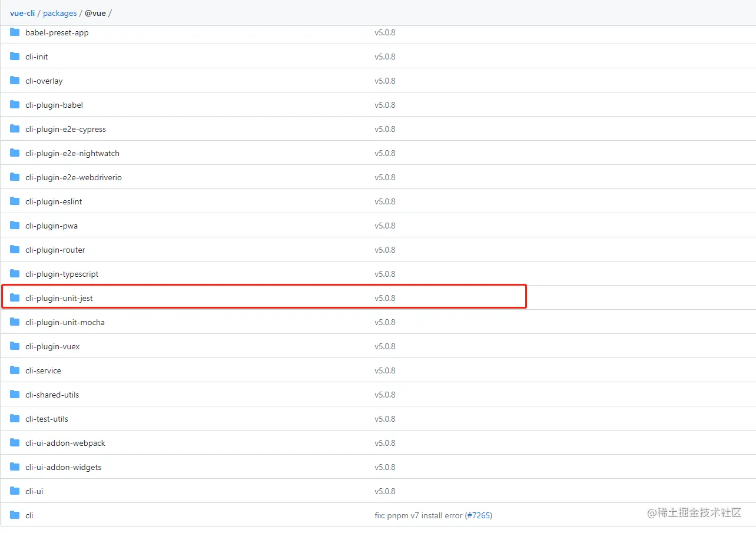Navigate into cli-test-utils
Viewport: 756px width, 533px height.
[x=47, y=419]
